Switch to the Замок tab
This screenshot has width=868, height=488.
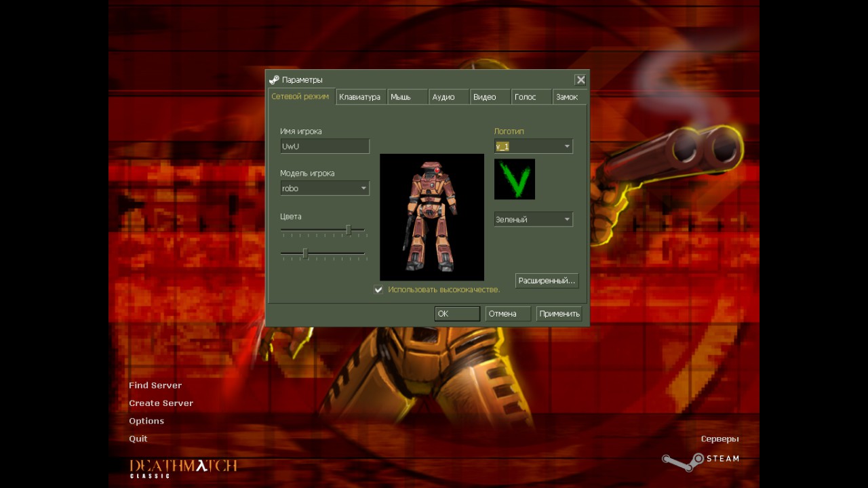[x=570, y=97]
